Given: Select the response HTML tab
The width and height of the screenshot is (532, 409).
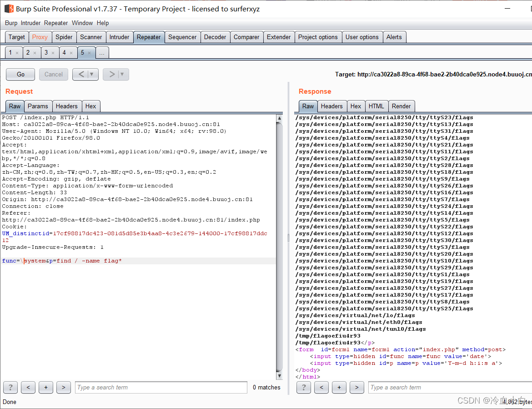Looking at the screenshot, I should point(376,106).
